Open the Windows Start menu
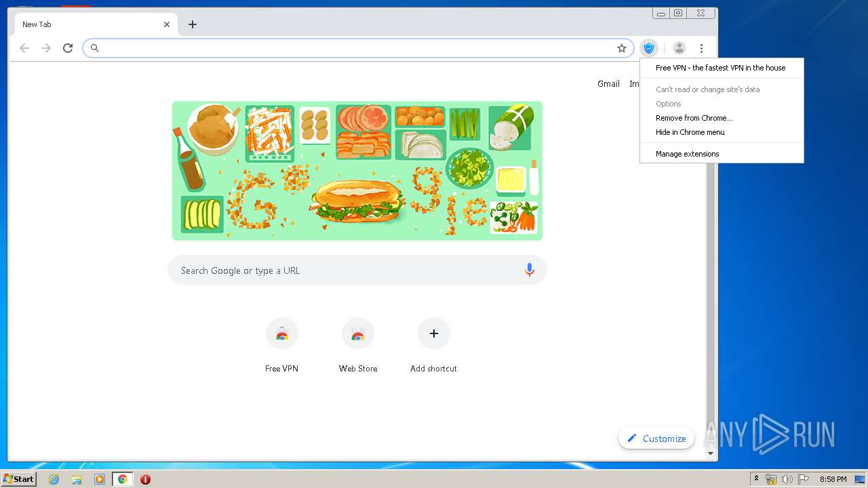This screenshot has width=868, height=488. [19, 479]
